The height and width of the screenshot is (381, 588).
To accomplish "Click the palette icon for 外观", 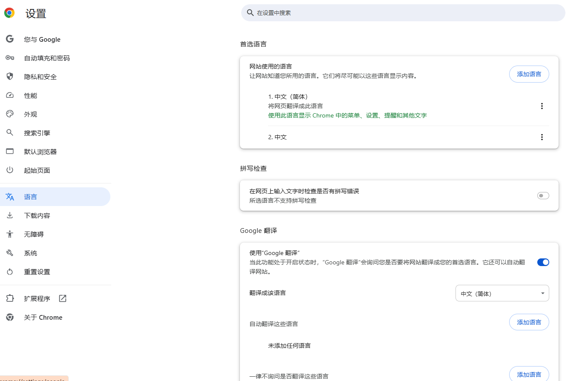I will (10, 114).
